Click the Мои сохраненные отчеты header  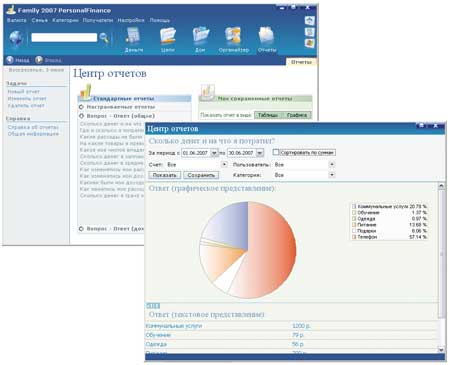click(x=255, y=99)
